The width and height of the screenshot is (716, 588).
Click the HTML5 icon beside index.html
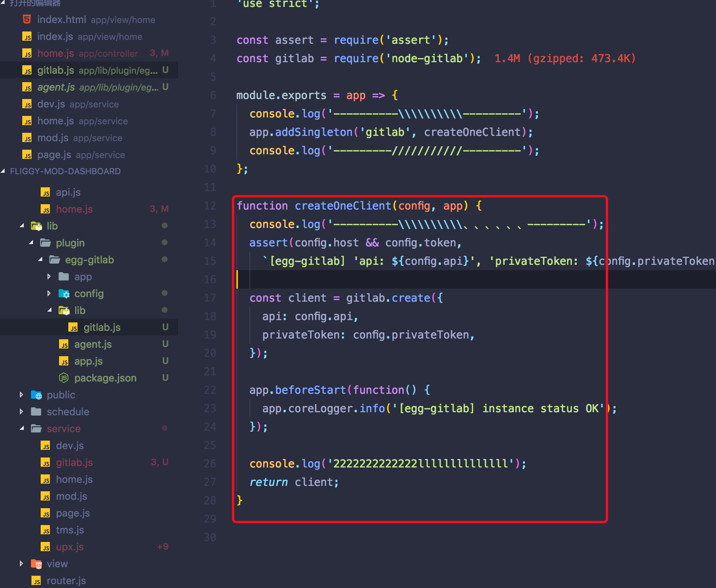pos(27,19)
